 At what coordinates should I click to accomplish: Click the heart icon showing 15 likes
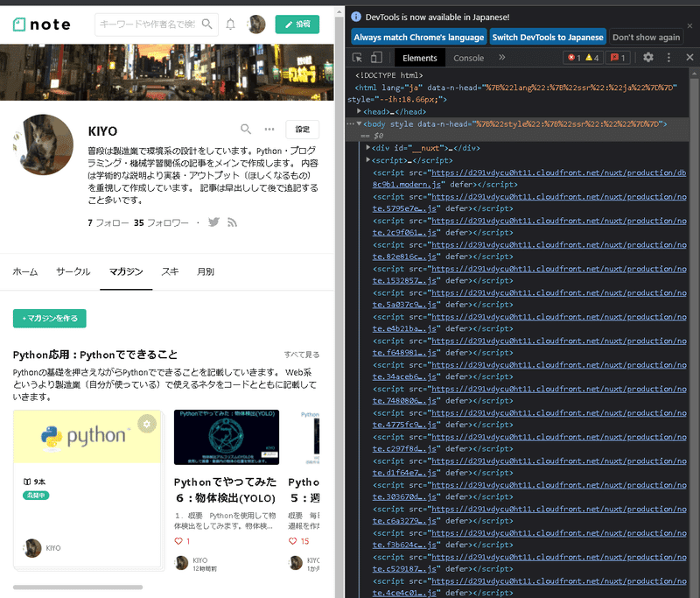pos(292,541)
